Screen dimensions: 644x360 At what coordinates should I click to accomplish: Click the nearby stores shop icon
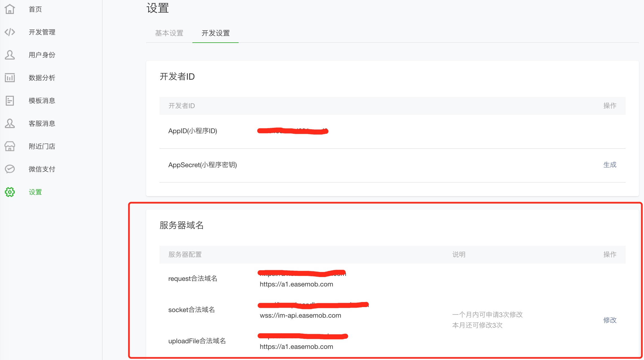point(10,146)
